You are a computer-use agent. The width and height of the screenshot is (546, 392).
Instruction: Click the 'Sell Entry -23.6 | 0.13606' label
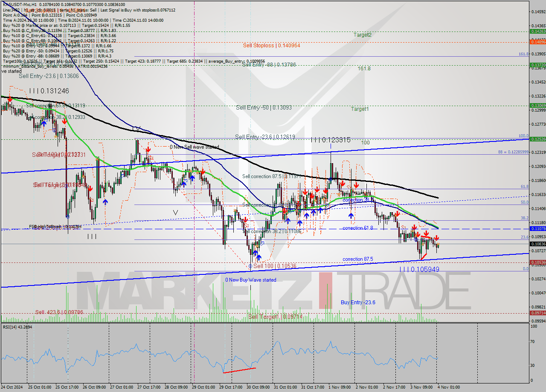[x=48, y=76]
